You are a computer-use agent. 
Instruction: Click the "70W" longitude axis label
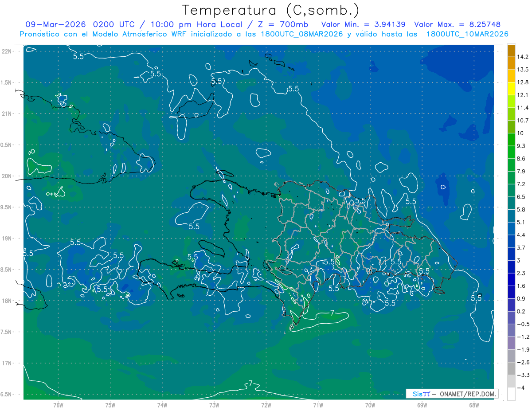[370, 405]
